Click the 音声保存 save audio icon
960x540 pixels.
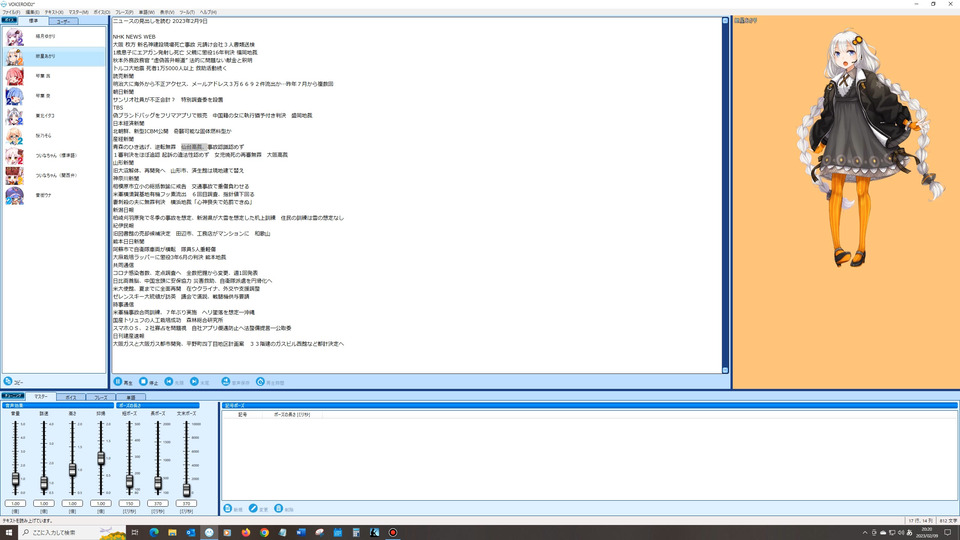click(225, 381)
